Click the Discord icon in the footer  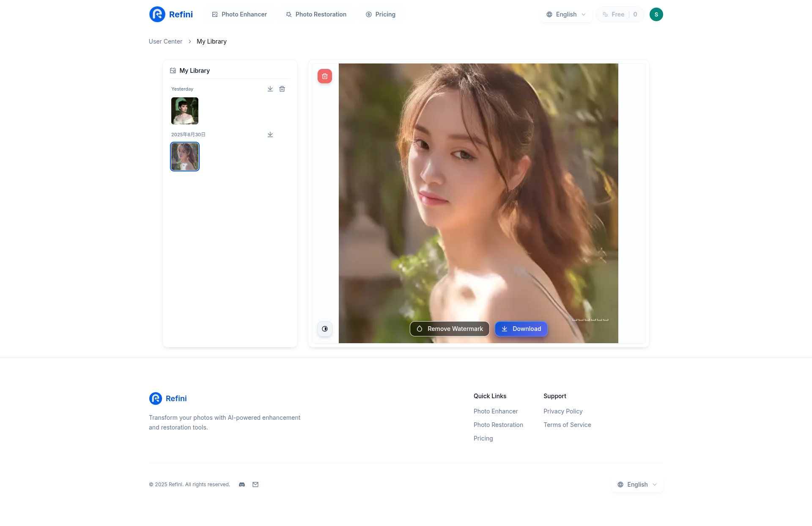(x=242, y=485)
